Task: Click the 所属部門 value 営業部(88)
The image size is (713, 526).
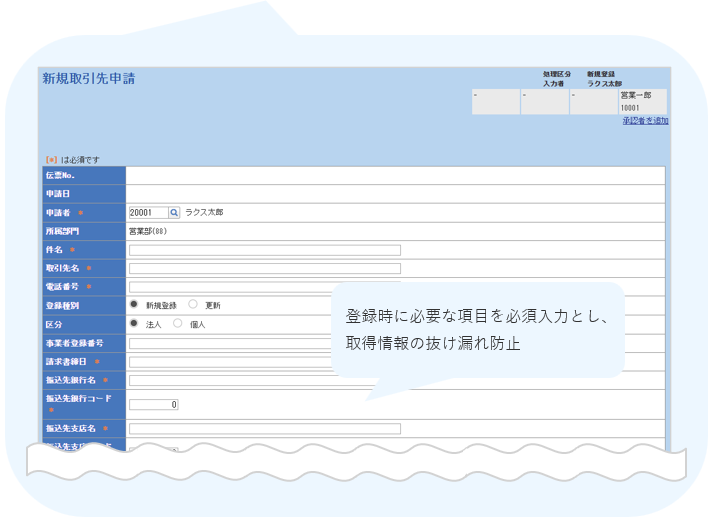Action: coord(148,231)
